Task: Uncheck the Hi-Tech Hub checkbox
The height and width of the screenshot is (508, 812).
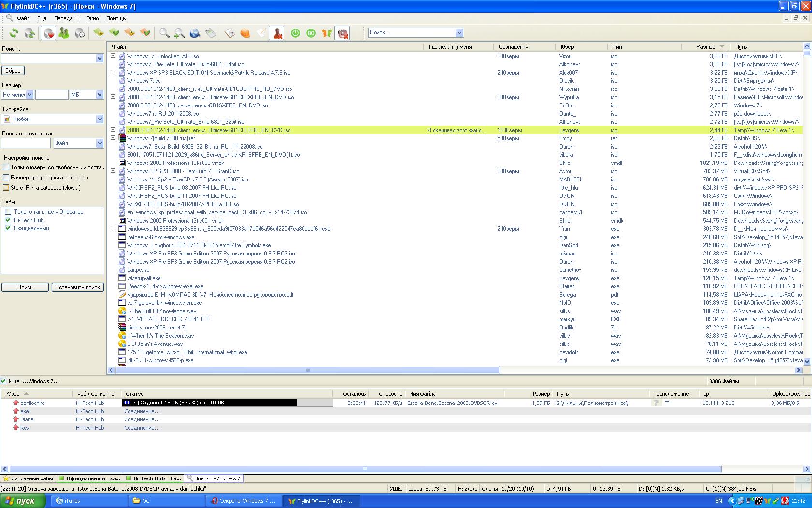Action: [8, 220]
